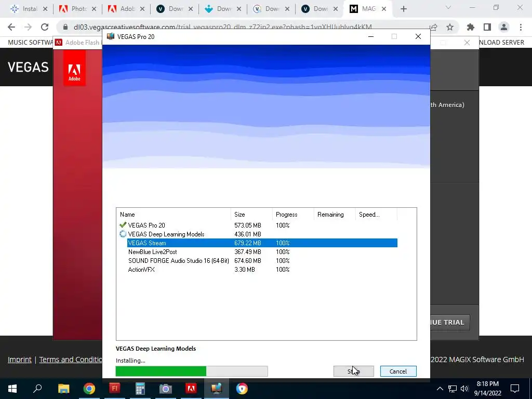Image resolution: width=532 pixels, height=399 pixels.
Task: Close the VEGAS Pro 20 installer window
Action: pos(418,36)
